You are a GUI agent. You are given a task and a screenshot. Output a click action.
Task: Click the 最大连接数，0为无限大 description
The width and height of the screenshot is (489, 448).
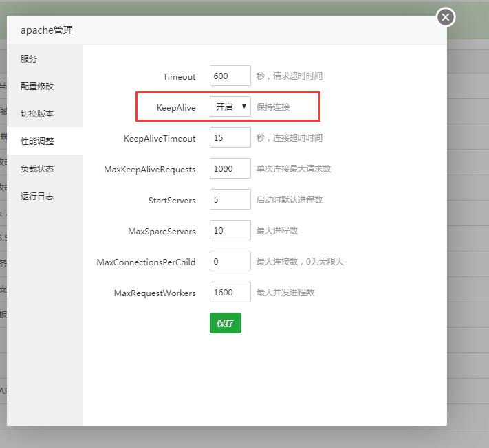pyautogui.click(x=300, y=261)
